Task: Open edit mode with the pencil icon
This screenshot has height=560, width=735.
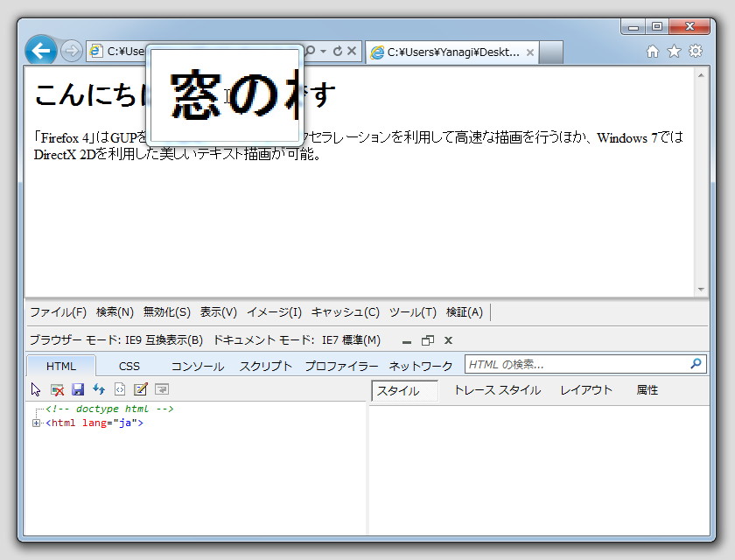Action: click(x=140, y=389)
